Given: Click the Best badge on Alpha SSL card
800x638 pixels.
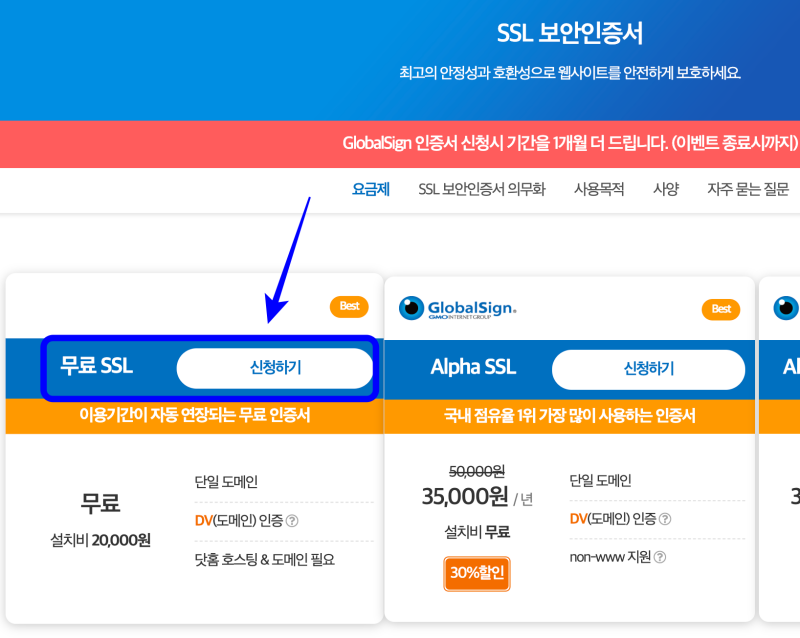Looking at the screenshot, I should point(721,309).
